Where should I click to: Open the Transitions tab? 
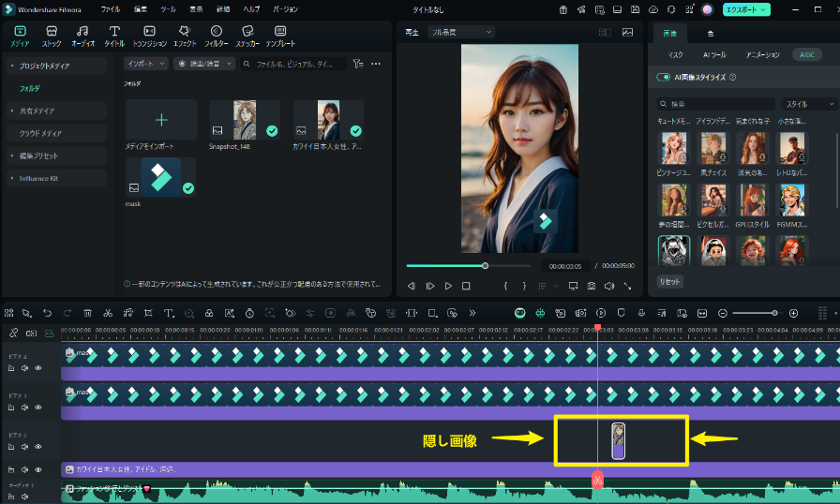coord(149,37)
